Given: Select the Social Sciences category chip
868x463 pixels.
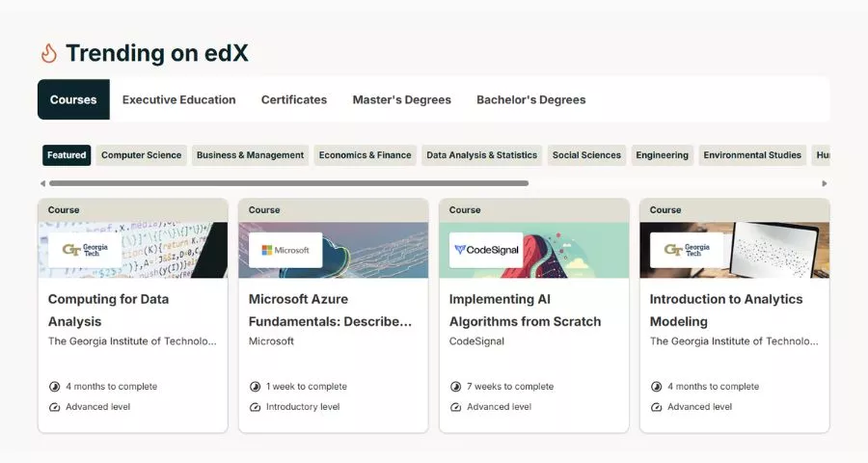Looking at the screenshot, I should (x=586, y=155).
